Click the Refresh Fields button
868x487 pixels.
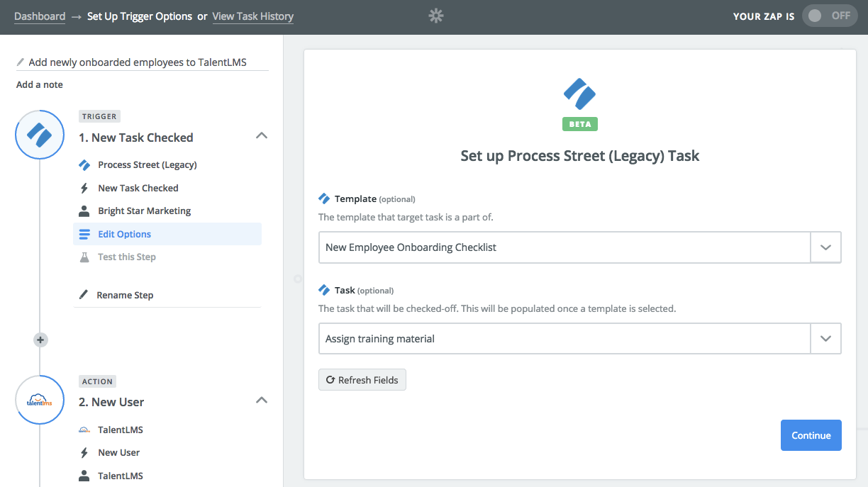(362, 380)
